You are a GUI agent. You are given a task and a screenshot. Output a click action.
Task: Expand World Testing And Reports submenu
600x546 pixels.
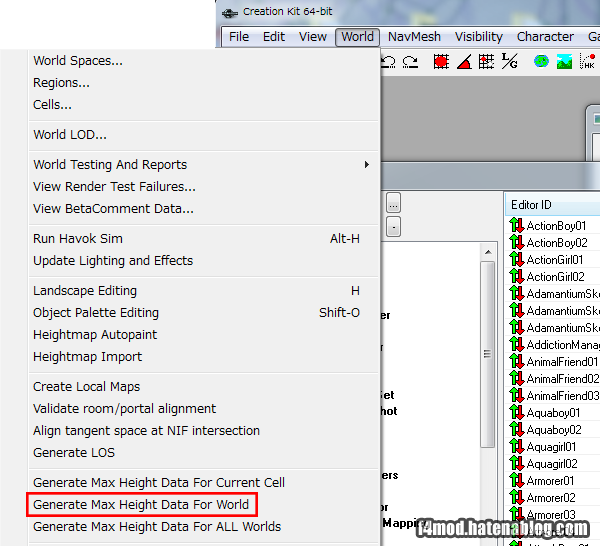[x=204, y=165]
